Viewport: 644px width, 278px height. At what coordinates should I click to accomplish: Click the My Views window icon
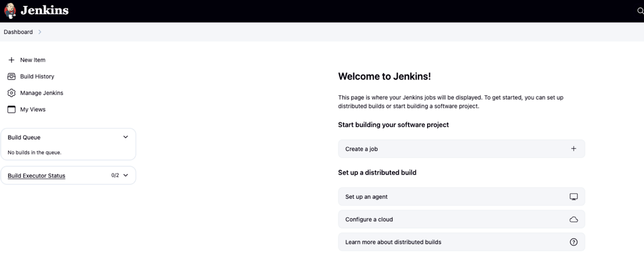point(11,110)
